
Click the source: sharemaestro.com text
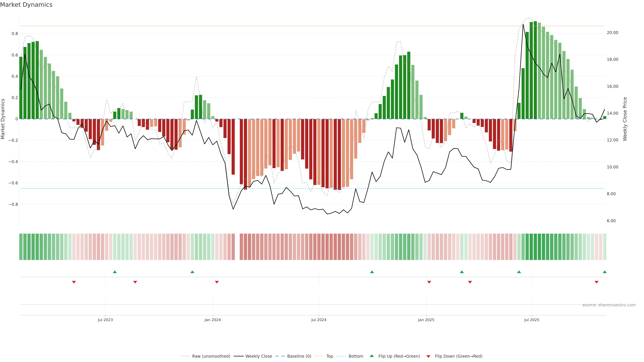tap(609, 305)
